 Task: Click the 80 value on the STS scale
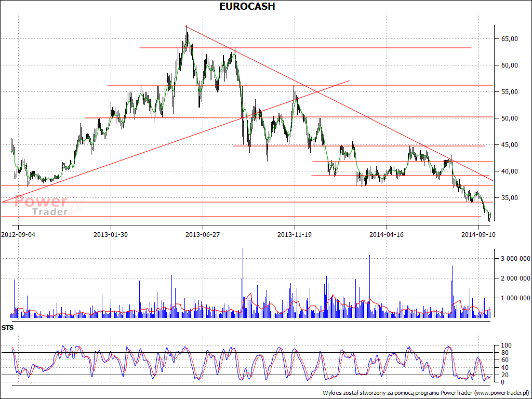(504, 353)
